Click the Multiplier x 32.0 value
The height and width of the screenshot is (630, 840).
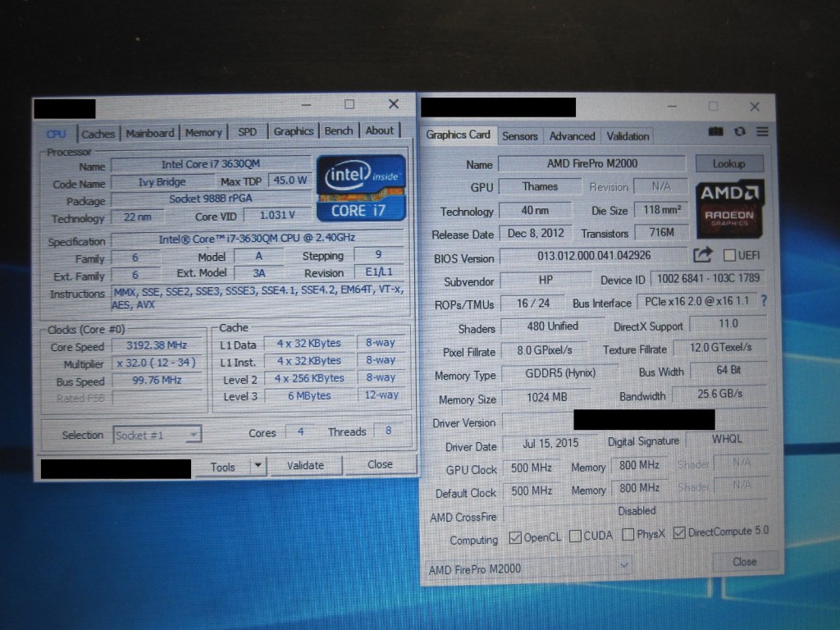point(157,363)
